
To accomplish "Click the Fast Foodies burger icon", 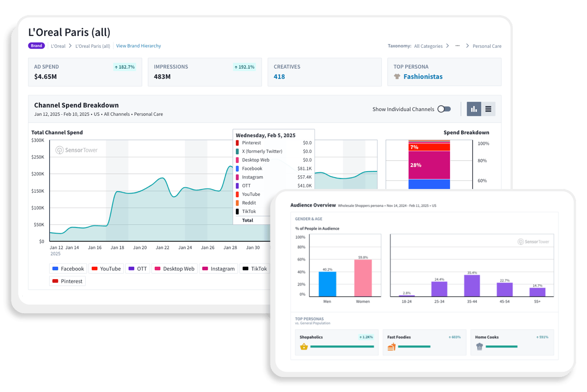I will (x=392, y=347).
